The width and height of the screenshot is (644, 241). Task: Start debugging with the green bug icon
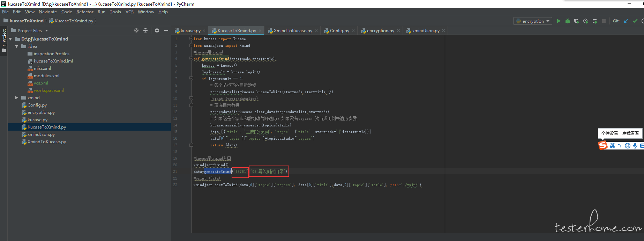point(568,21)
